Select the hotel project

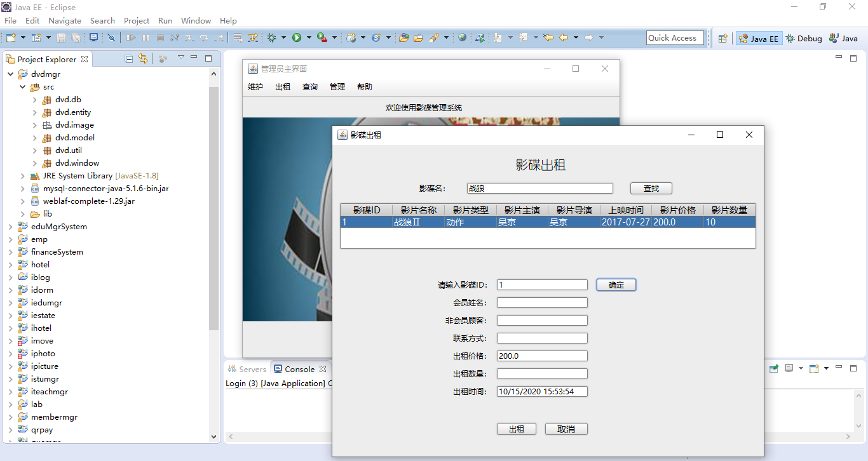(x=40, y=265)
